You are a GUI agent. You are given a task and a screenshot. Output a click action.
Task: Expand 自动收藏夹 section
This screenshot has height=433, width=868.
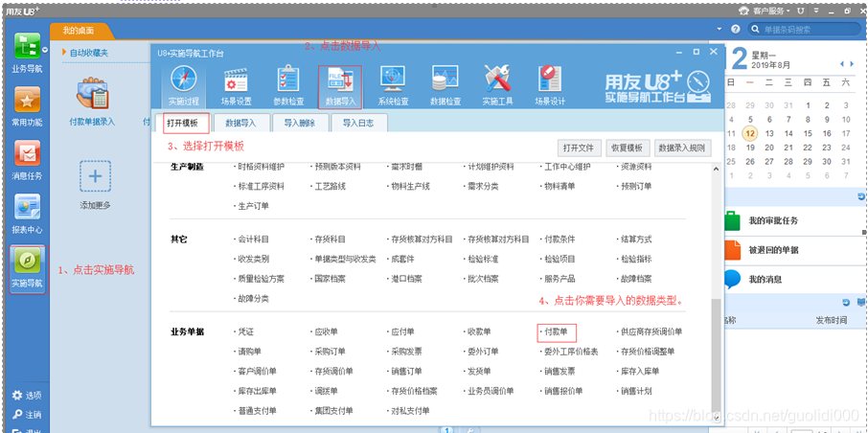[85, 53]
